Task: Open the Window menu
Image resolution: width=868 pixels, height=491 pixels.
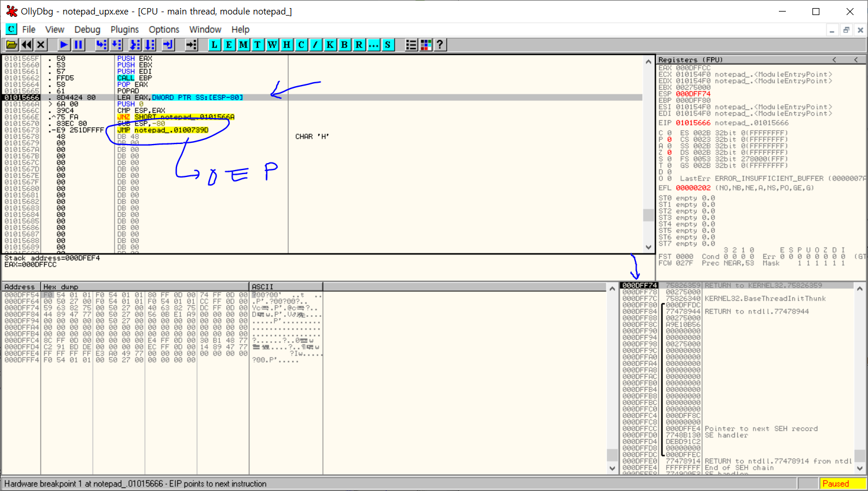Action: tap(205, 29)
